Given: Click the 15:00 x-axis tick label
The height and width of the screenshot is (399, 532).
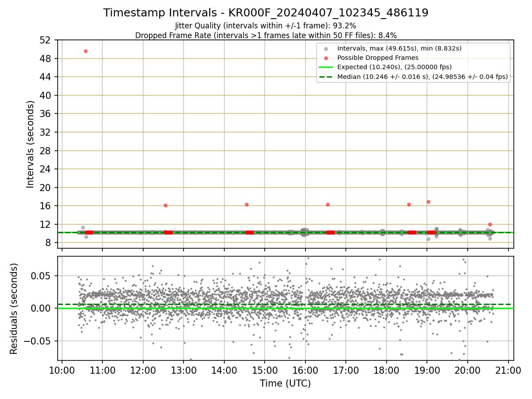Looking at the screenshot, I should point(265,371).
